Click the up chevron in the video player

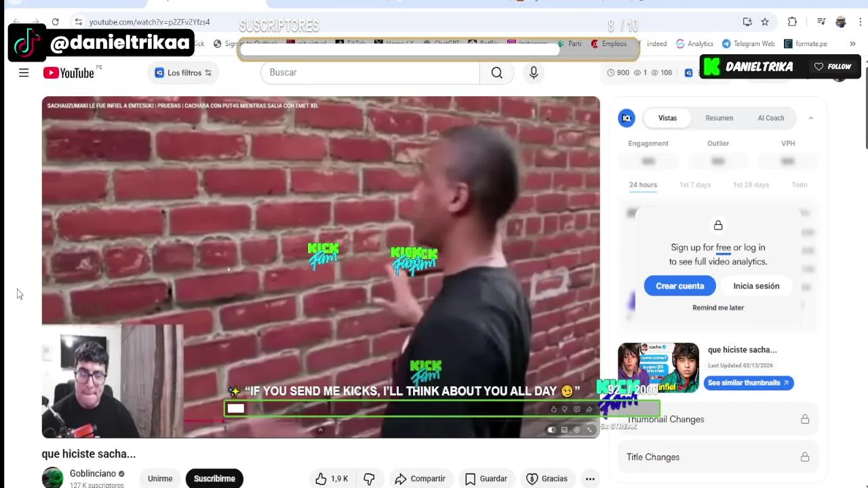320,430
